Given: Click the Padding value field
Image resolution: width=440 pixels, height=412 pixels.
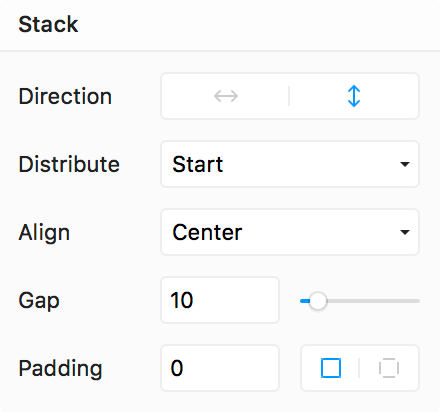Looking at the screenshot, I should click(x=220, y=368).
